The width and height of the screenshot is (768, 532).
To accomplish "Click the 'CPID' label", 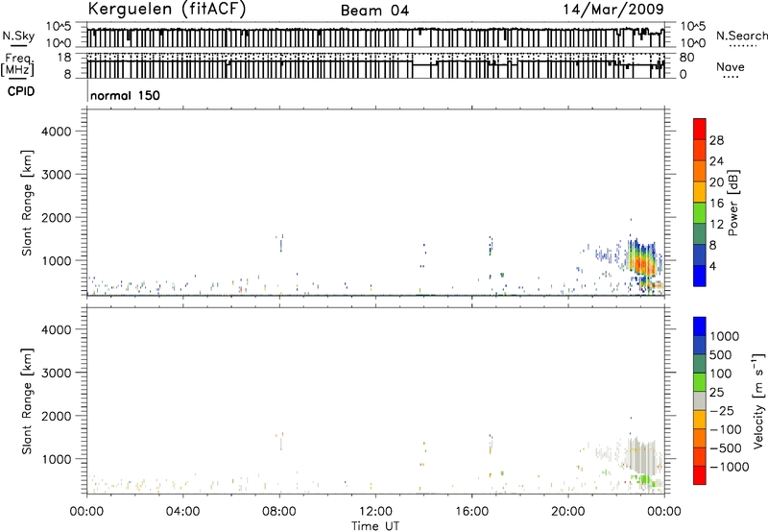I will pyautogui.click(x=21, y=91).
